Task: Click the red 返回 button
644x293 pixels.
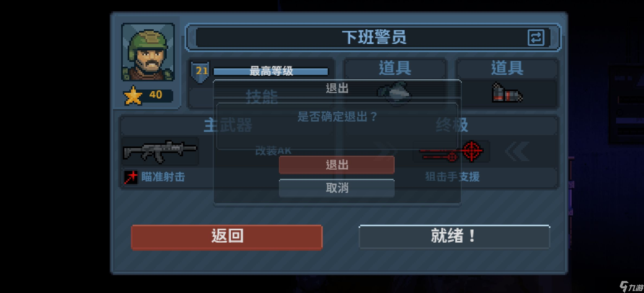Action: (227, 237)
